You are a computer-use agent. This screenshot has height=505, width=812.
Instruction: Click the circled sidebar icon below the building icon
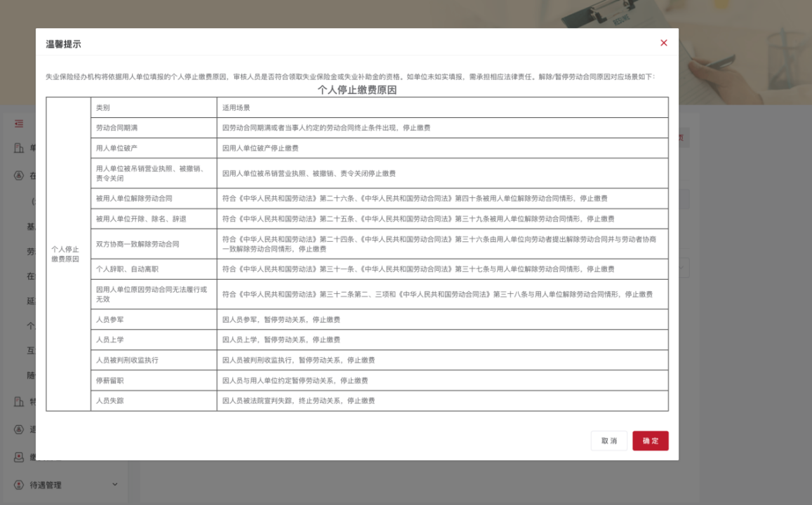tap(18, 177)
